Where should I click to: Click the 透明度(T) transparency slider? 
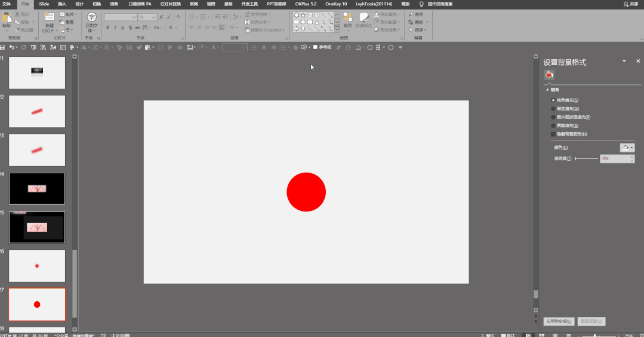coord(587,158)
